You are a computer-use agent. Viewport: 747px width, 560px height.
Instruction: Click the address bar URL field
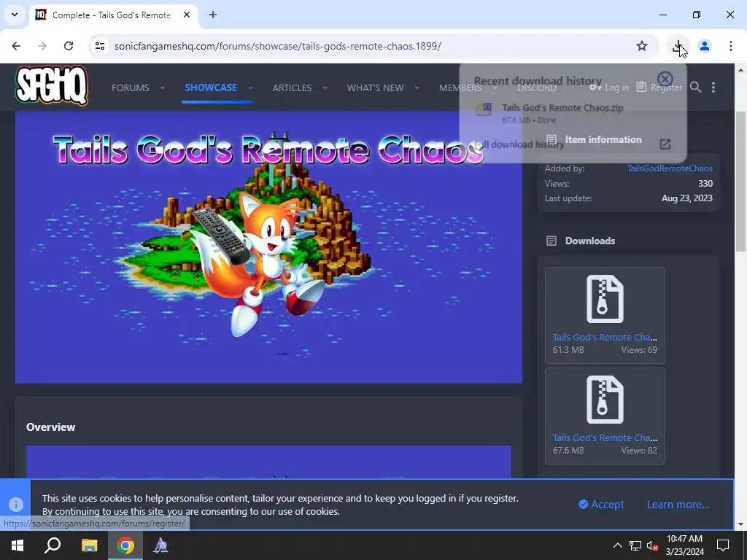[x=278, y=46]
